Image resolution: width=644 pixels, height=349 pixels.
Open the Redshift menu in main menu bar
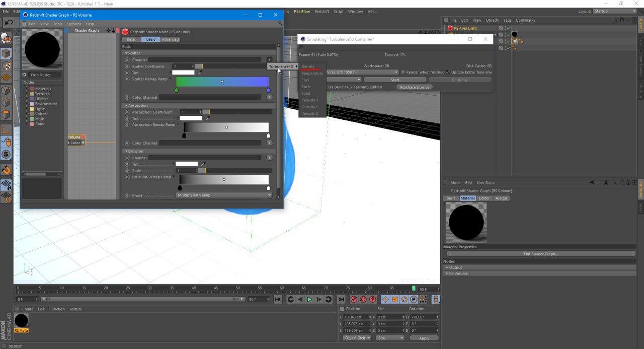click(x=322, y=11)
